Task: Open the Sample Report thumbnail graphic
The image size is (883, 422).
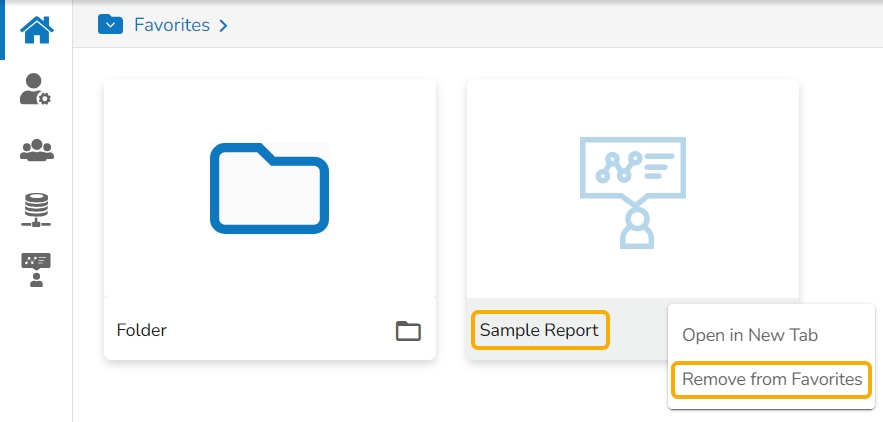Action: click(x=632, y=190)
